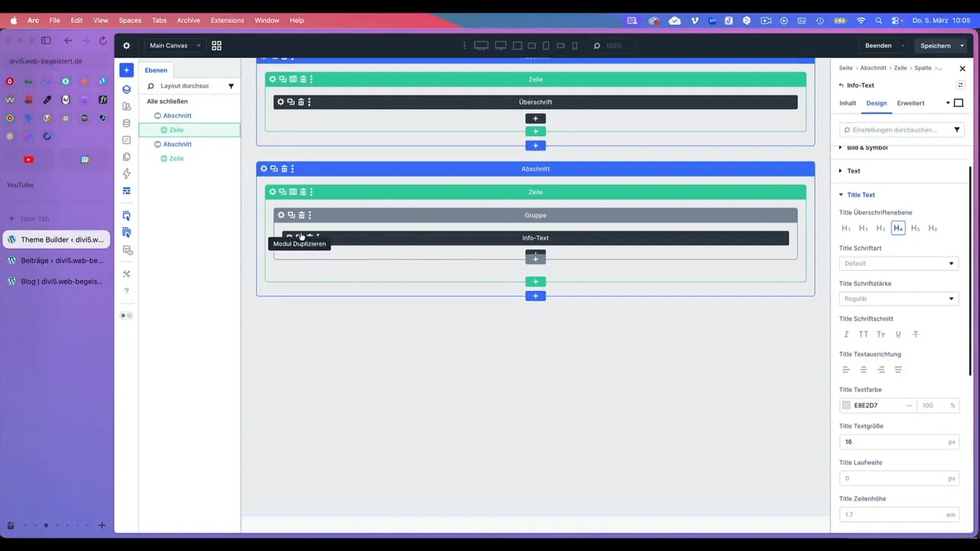Viewport: 980px width, 551px height.
Task: Open the Title Schriftart Default dropdown
Action: click(898, 263)
